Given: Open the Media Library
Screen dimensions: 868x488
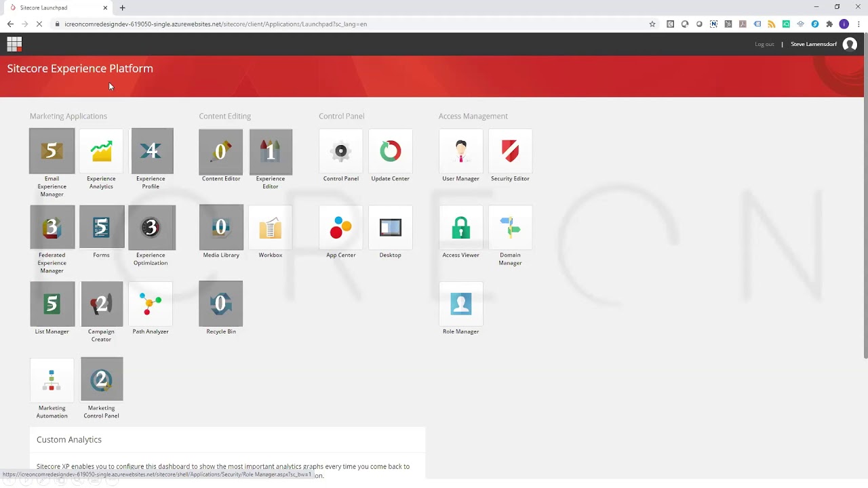Looking at the screenshot, I should [x=221, y=228].
